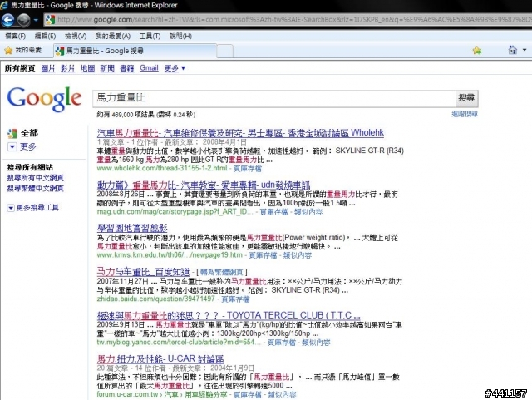Open cached page for kmvs.km.edu.tw result
Screen dimensions: 532x400
point(263,255)
